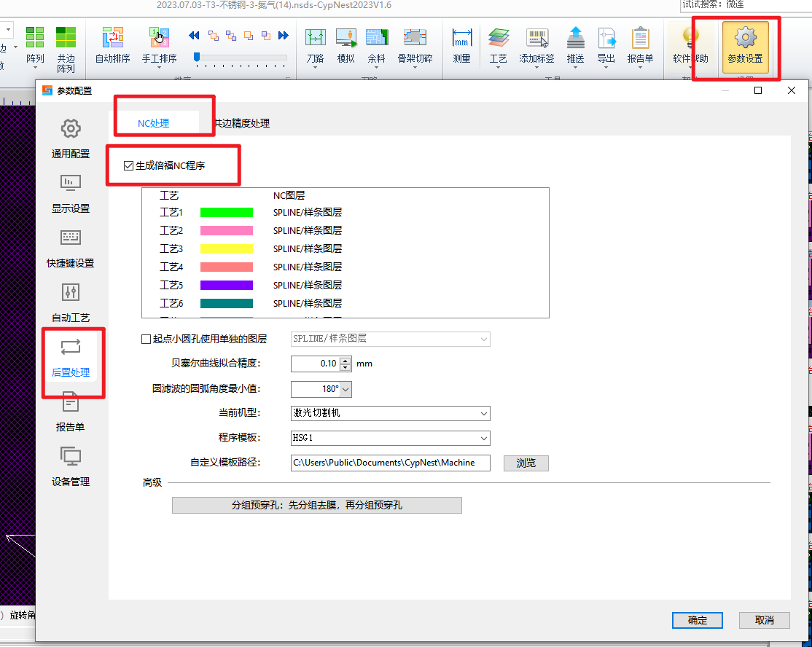Select 后置处理 post-processing section

[71, 358]
